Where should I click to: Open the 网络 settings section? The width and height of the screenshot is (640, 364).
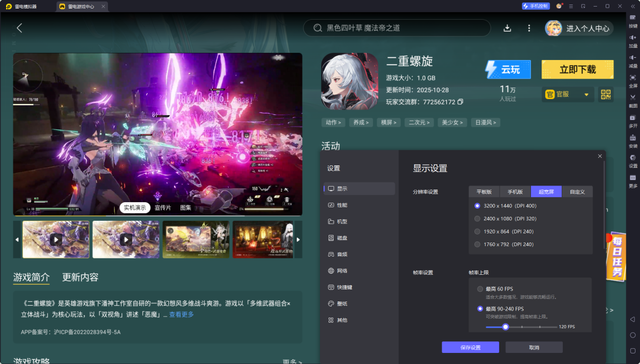click(x=359, y=271)
